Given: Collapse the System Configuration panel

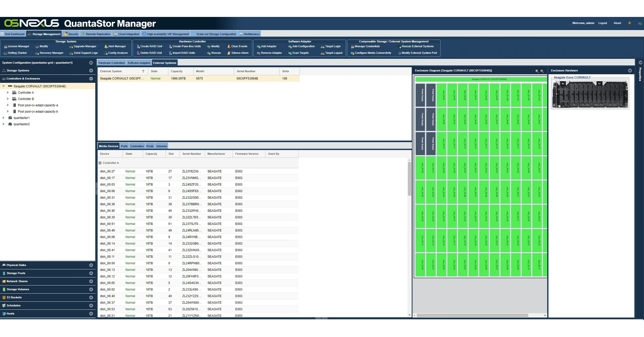Looking at the screenshot, I should click(x=91, y=62).
